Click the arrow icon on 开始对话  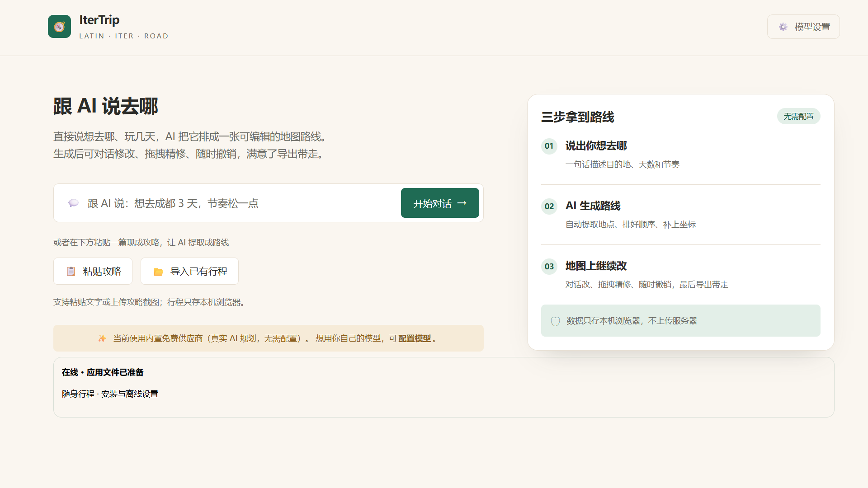462,203
